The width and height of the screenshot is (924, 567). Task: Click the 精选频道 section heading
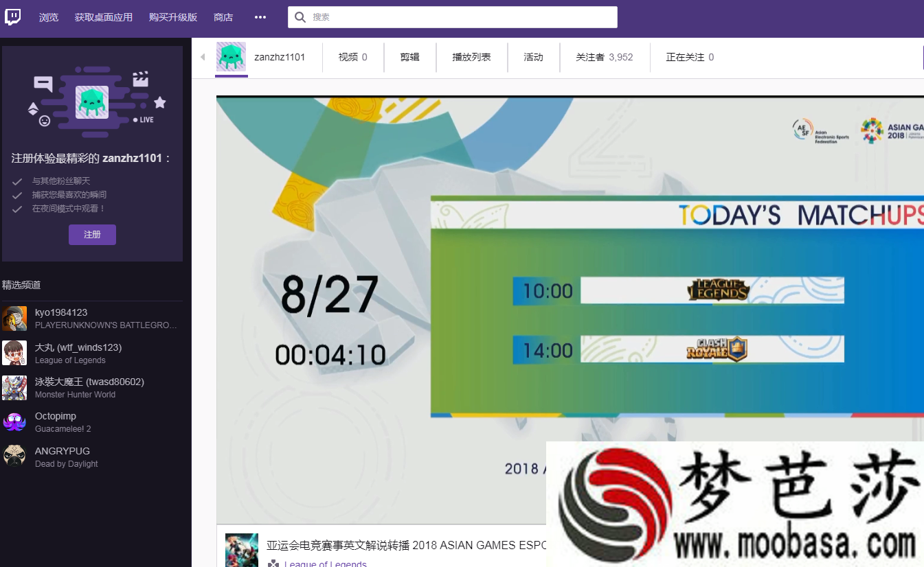pos(21,285)
